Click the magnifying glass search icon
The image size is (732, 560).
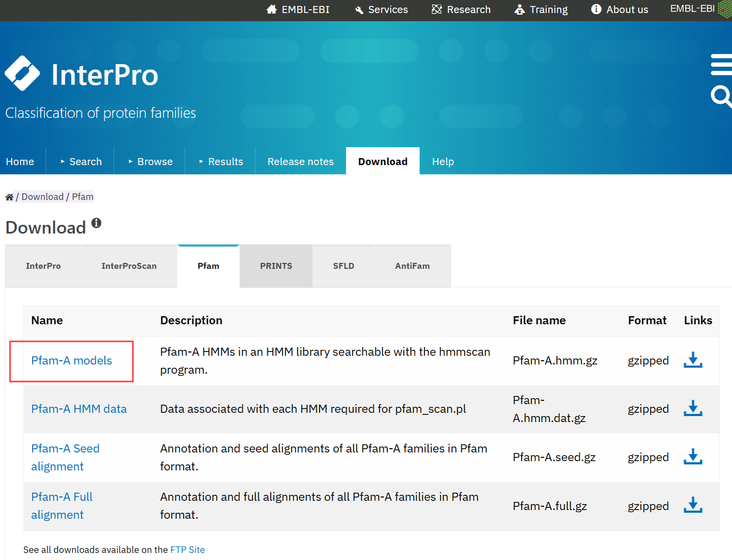pyautogui.click(x=721, y=97)
